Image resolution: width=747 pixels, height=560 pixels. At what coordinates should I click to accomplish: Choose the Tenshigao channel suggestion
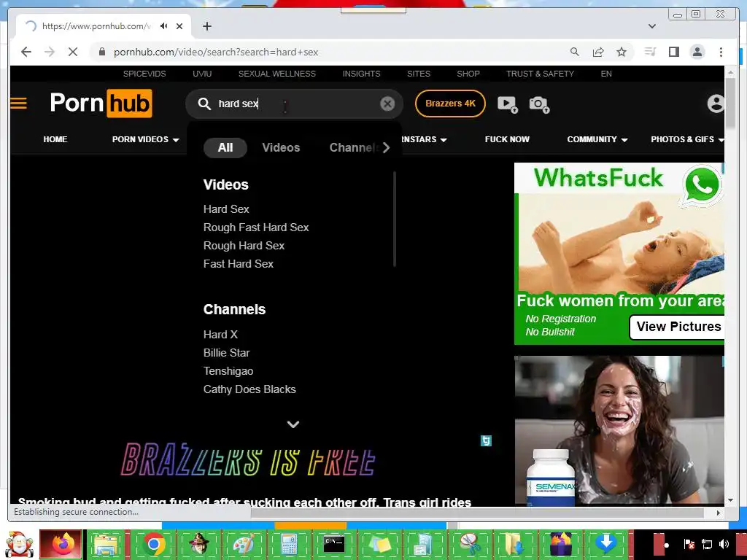tap(228, 371)
